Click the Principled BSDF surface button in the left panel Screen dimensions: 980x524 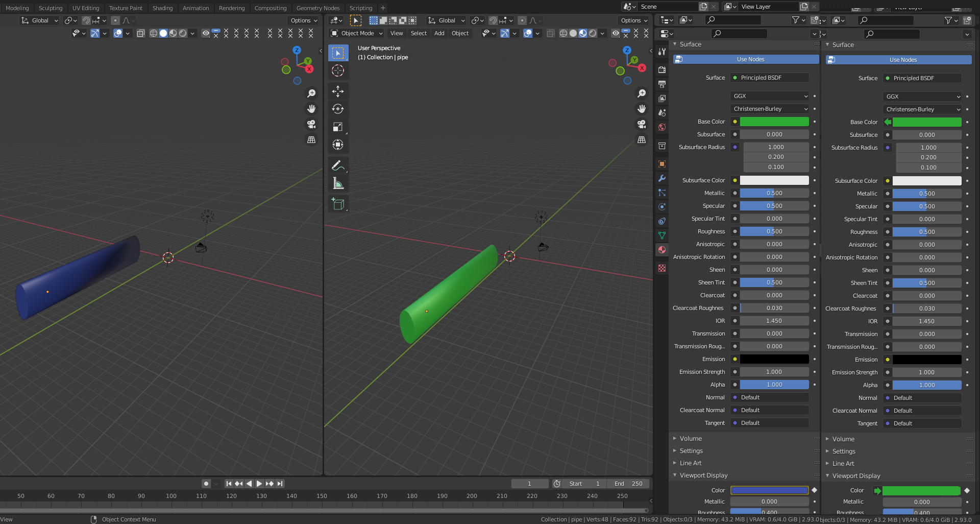(770, 78)
